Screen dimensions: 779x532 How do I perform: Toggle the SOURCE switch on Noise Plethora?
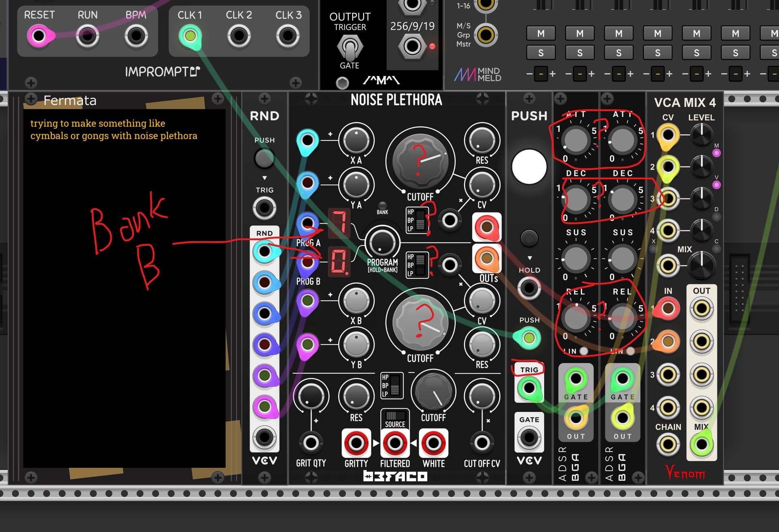coord(395,416)
